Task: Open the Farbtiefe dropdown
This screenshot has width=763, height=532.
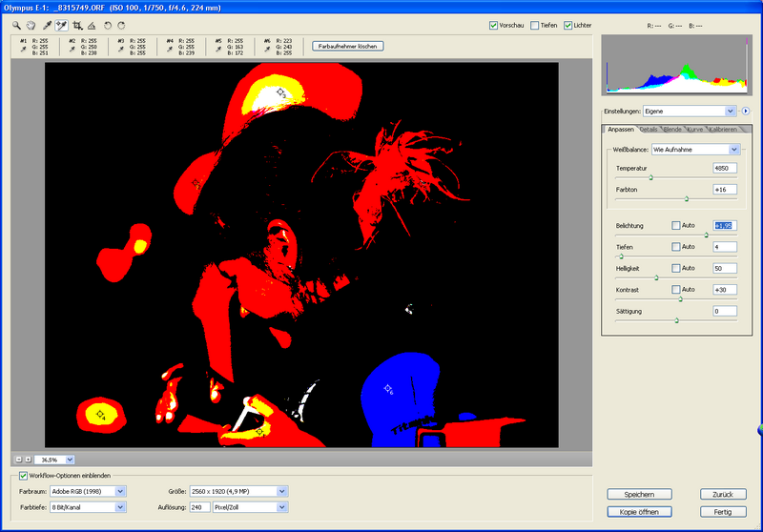Action: [x=120, y=507]
